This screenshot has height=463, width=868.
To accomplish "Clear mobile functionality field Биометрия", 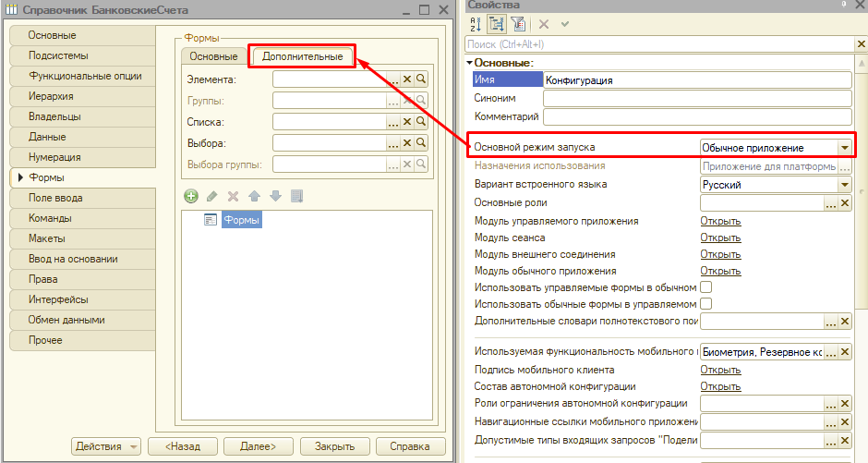I will [x=845, y=352].
